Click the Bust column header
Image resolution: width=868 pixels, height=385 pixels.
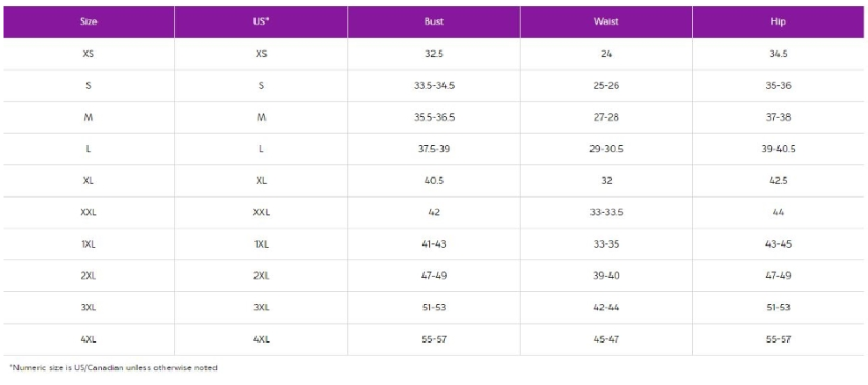434,21
